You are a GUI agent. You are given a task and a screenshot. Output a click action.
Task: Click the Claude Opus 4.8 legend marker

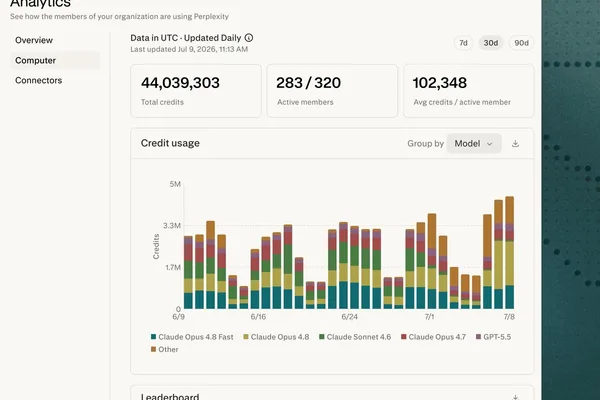point(246,337)
